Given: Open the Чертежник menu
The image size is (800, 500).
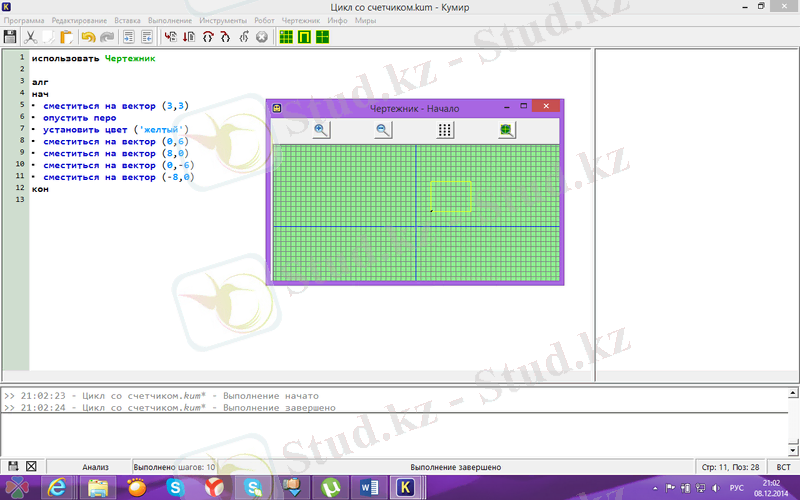Looking at the screenshot, I should (x=301, y=20).
